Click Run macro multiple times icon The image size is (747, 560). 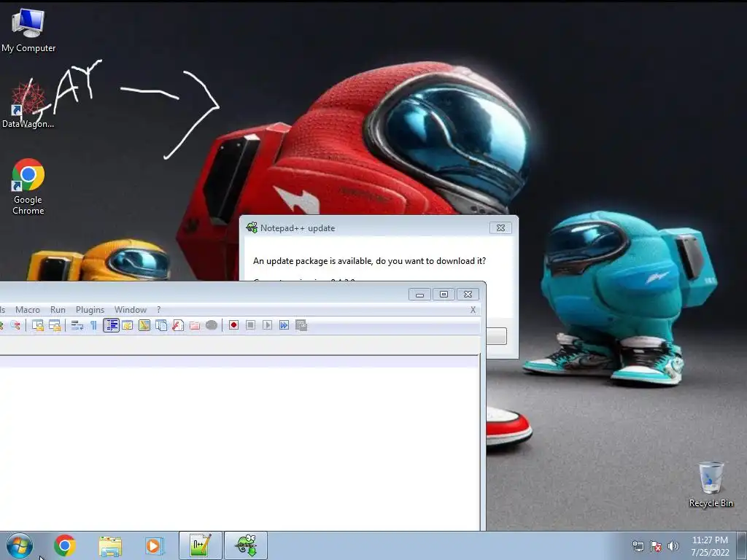(284, 325)
